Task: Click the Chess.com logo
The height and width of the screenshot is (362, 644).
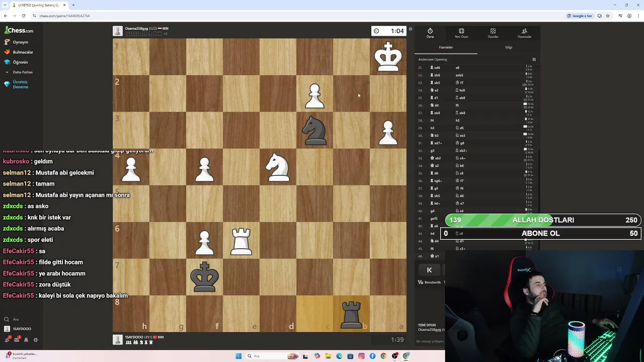Action: [x=19, y=30]
